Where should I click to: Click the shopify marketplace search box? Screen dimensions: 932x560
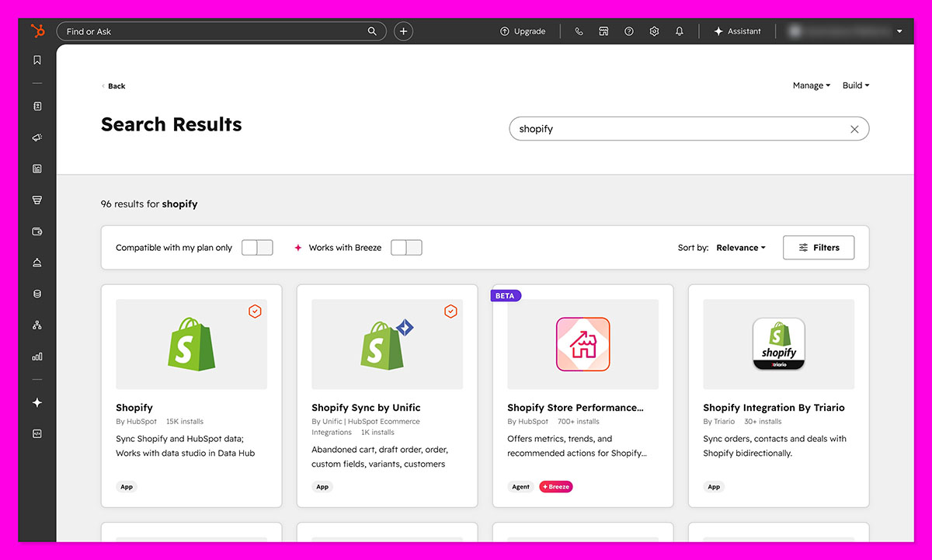tap(689, 129)
